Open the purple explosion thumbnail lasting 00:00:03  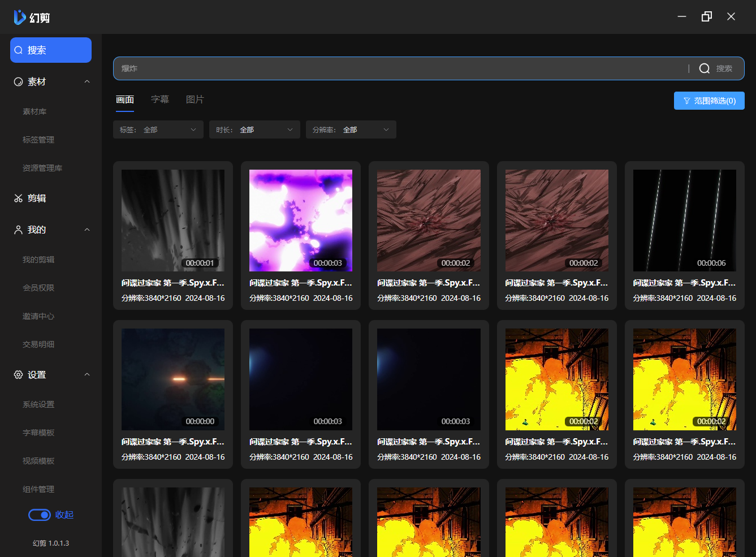click(301, 221)
